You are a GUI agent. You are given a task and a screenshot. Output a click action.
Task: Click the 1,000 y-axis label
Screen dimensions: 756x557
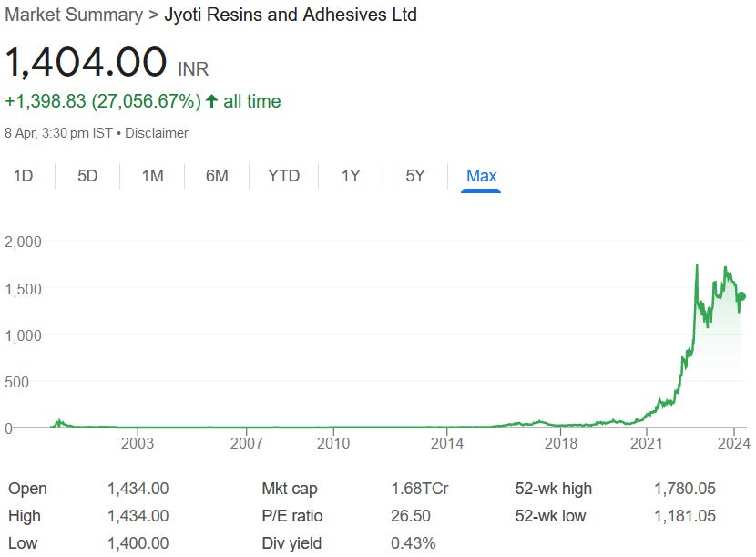(x=23, y=335)
